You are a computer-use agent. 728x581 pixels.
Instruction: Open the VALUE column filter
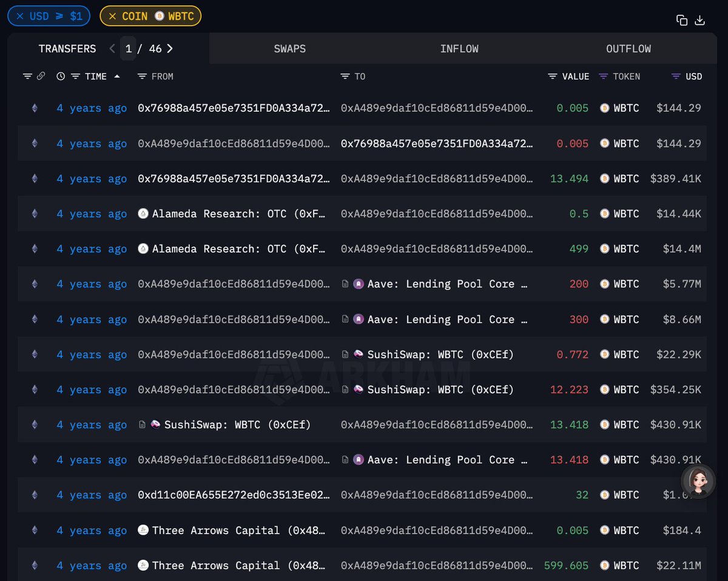point(553,76)
